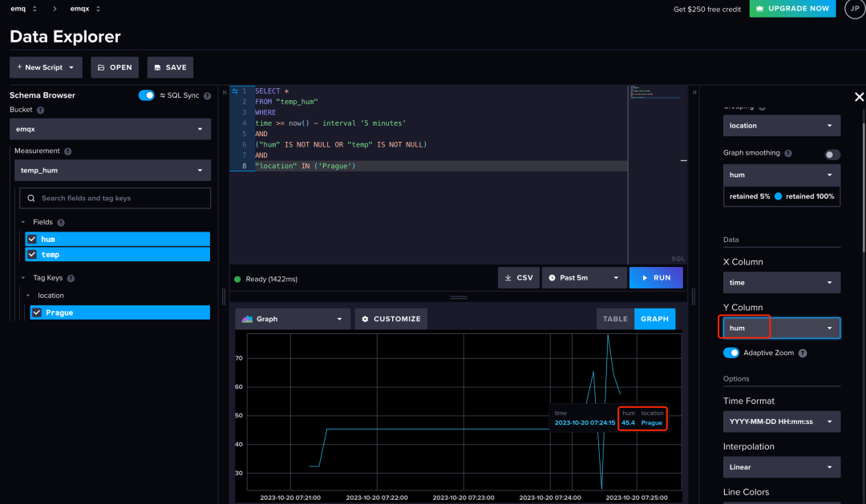Click help icon next to Tag Keys
Image resolution: width=866 pixels, height=504 pixels.
pyautogui.click(x=71, y=278)
